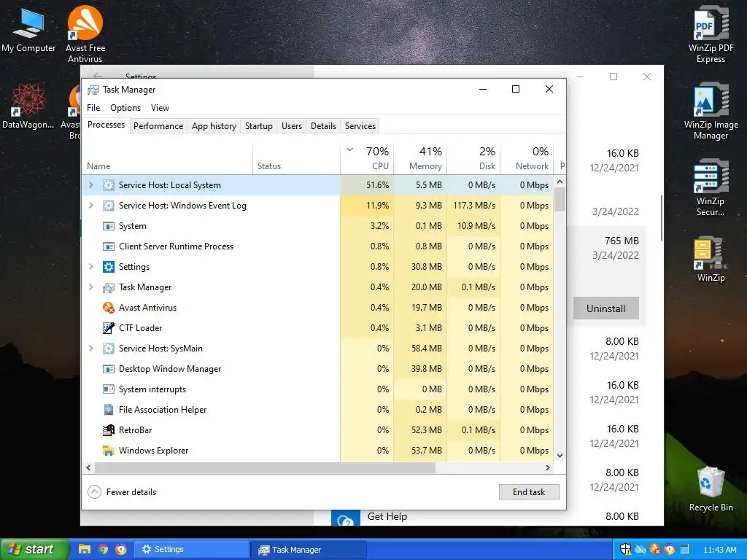Click the Desktop Window Manager icon

(x=109, y=369)
